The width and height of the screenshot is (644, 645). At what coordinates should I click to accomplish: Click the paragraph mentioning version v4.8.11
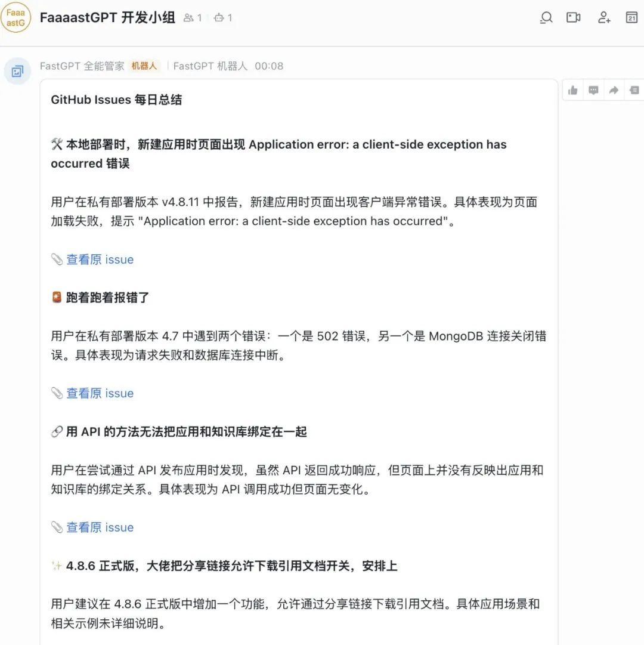[294, 211]
